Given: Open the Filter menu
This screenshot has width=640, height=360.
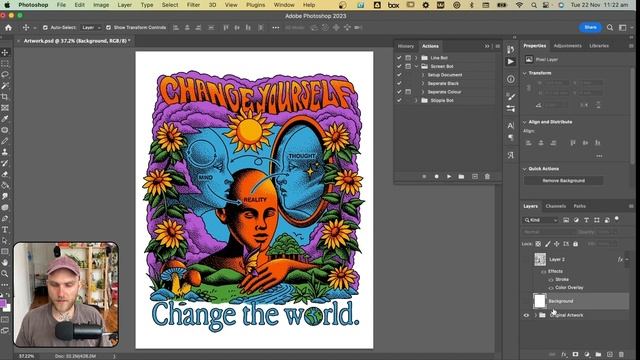Looking at the screenshot, I should point(193,5).
